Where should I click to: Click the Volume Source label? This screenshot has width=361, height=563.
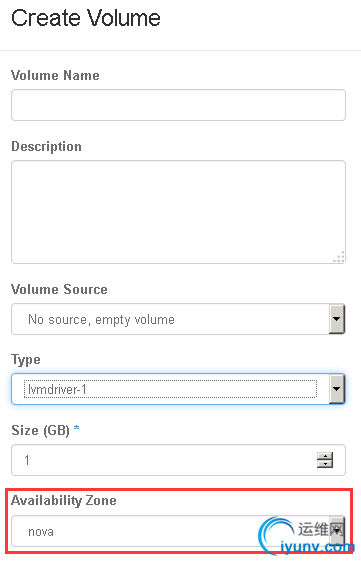pyautogui.click(x=59, y=289)
